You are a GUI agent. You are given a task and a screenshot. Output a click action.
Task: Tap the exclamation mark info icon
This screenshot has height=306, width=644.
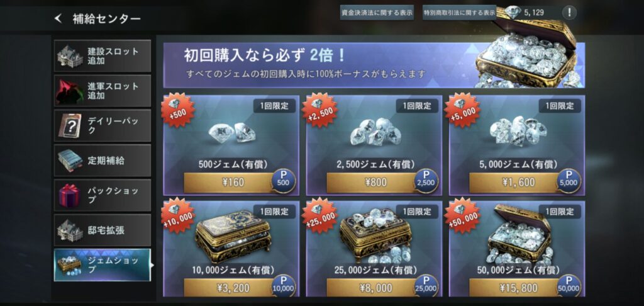click(569, 13)
